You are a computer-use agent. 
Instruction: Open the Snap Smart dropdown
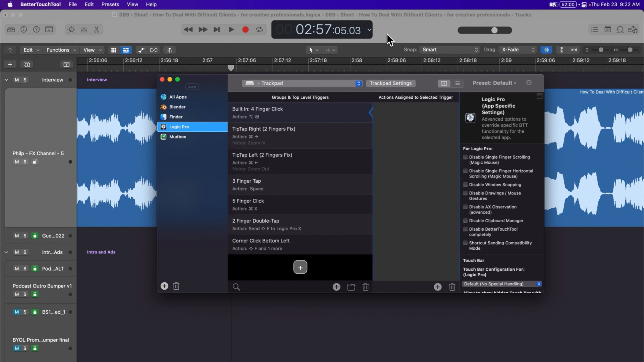tap(449, 50)
